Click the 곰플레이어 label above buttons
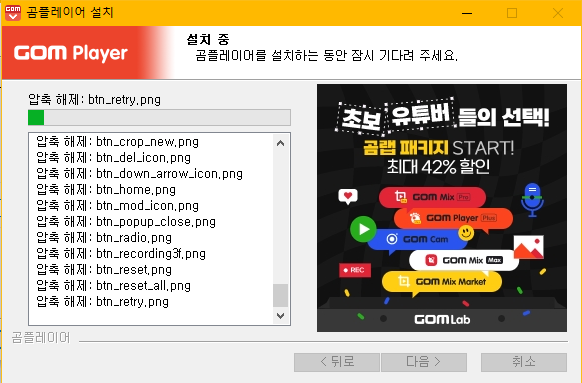The image size is (582, 383). (x=41, y=338)
